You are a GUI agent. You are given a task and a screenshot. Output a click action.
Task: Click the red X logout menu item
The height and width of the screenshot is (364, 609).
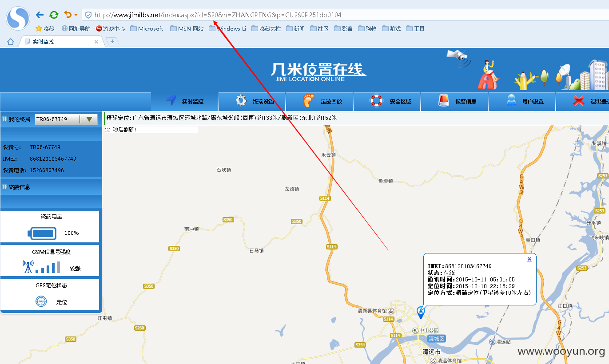point(583,102)
